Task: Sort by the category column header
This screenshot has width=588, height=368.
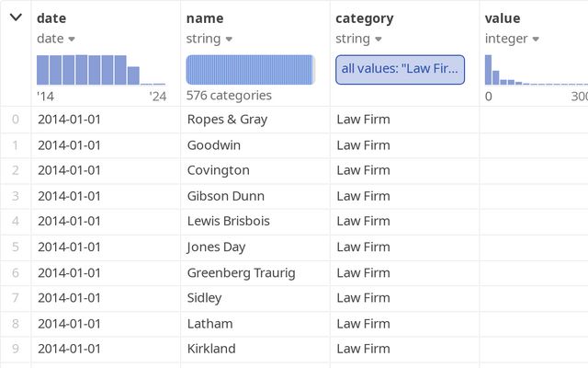Action: (x=364, y=17)
